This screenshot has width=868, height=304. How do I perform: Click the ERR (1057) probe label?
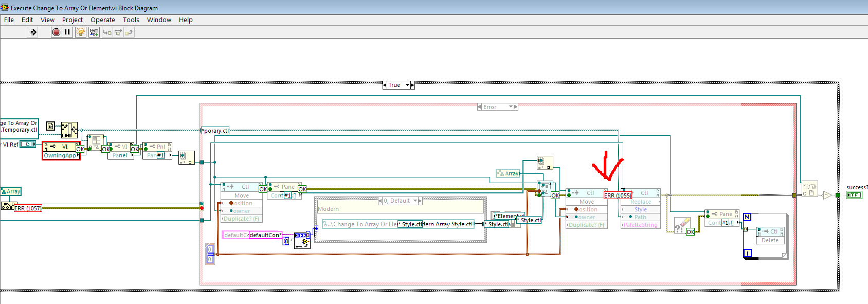[x=28, y=208]
